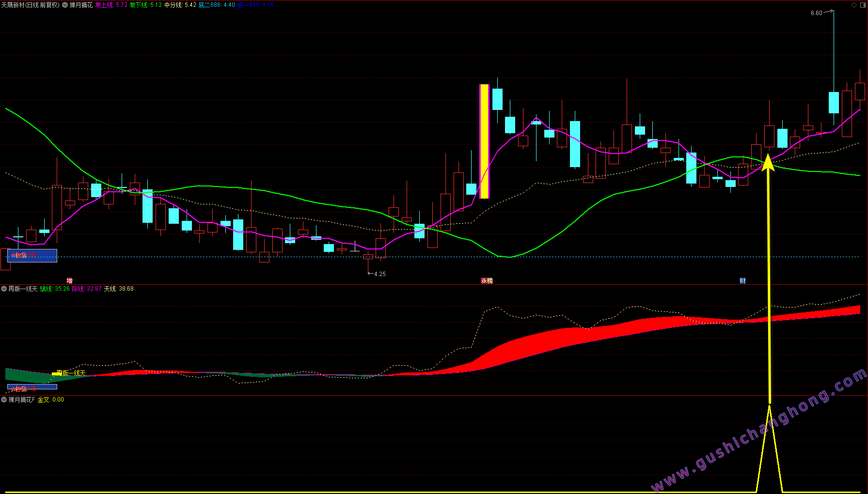Click the stock title 天晟新材(日线.前复权)

coord(30,5)
